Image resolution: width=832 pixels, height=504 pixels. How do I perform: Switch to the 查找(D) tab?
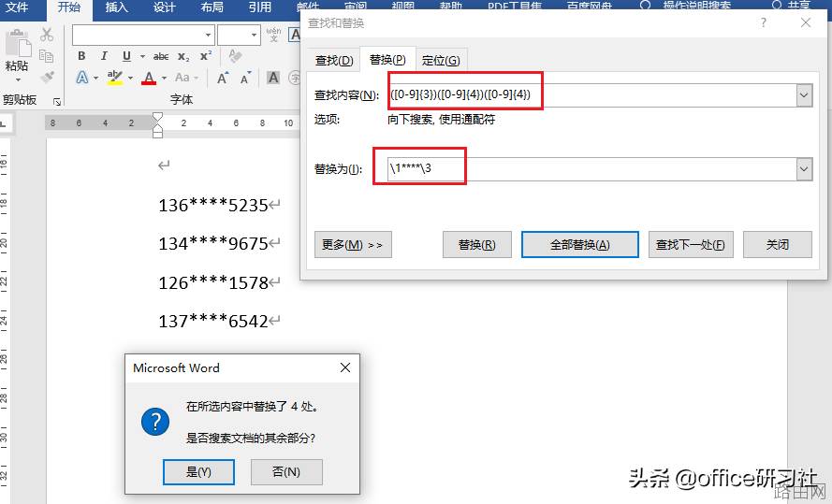334,61
